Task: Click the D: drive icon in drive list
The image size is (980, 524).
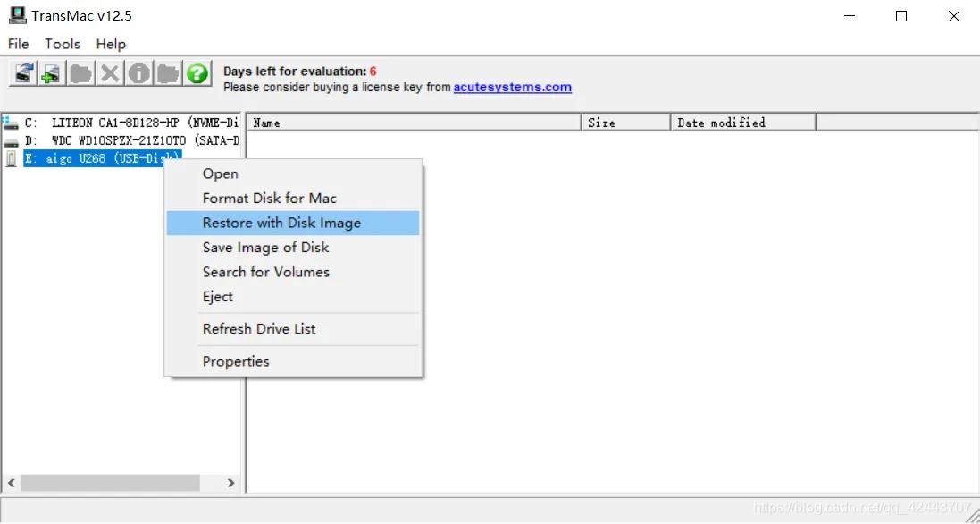Action: (x=11, y=141)
